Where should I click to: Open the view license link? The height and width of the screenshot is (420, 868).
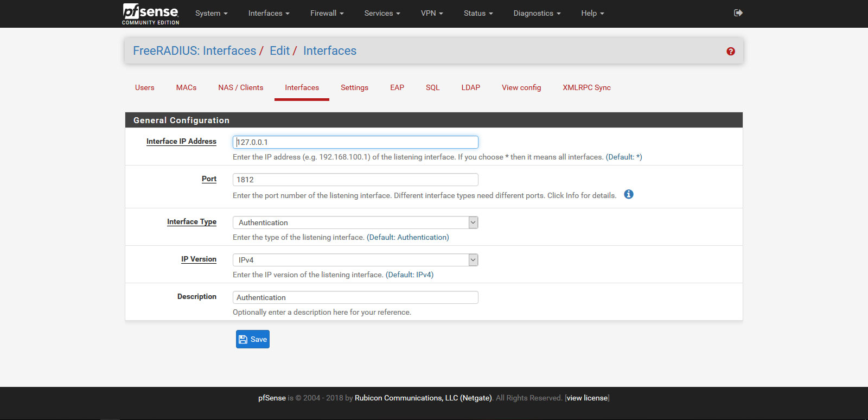point(587,398)
